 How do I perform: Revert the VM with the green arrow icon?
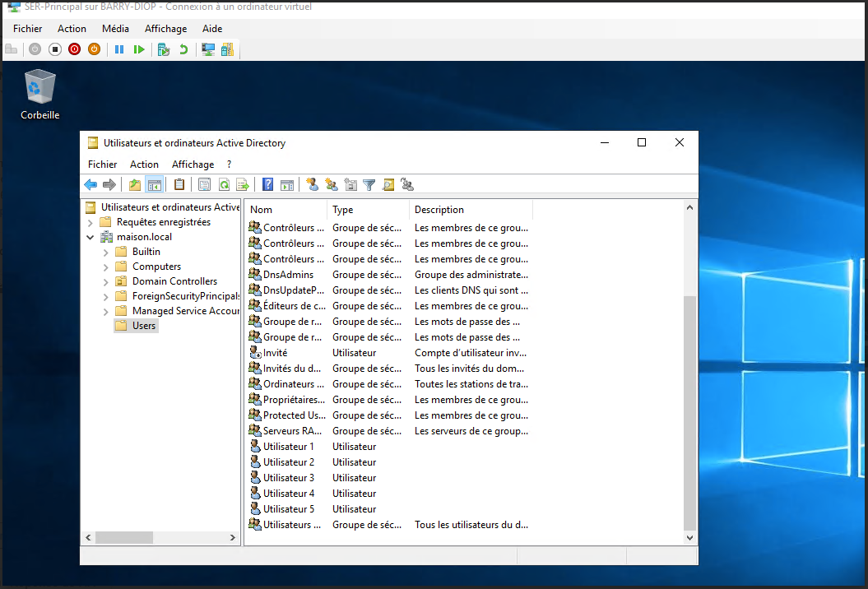pyautogui.click(x=183, y=49)
